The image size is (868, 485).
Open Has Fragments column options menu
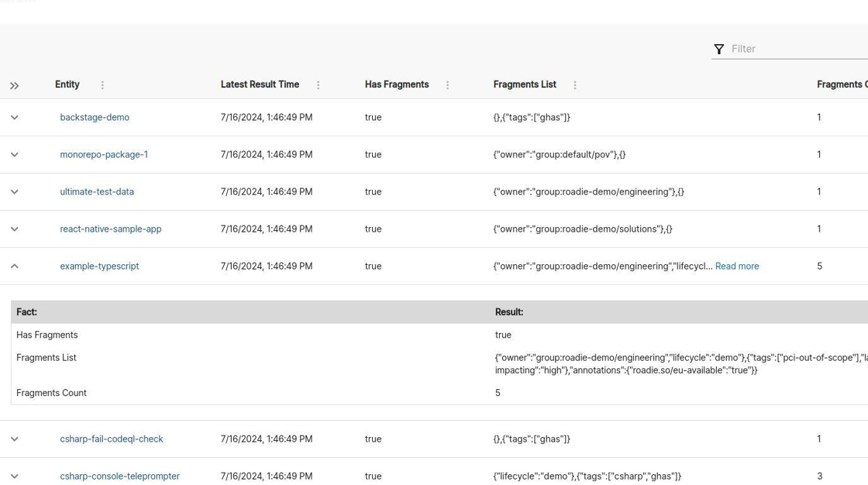(x=447, y=84)
